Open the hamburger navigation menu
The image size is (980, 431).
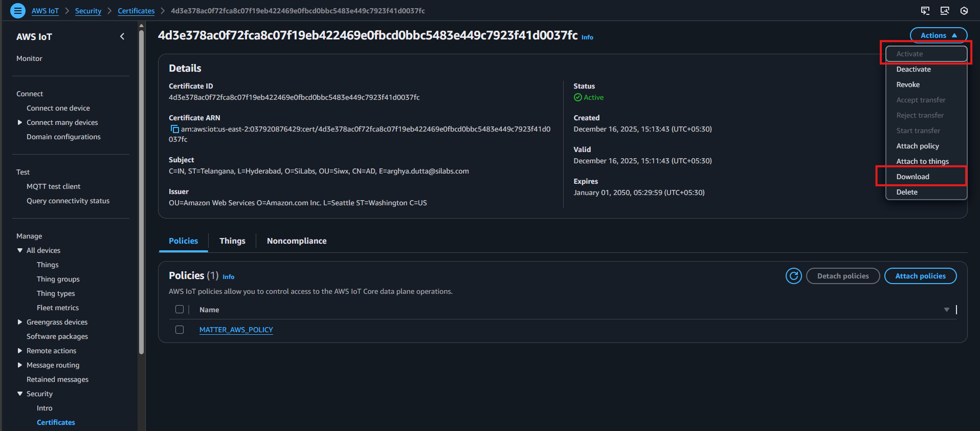tap(18, 11)
